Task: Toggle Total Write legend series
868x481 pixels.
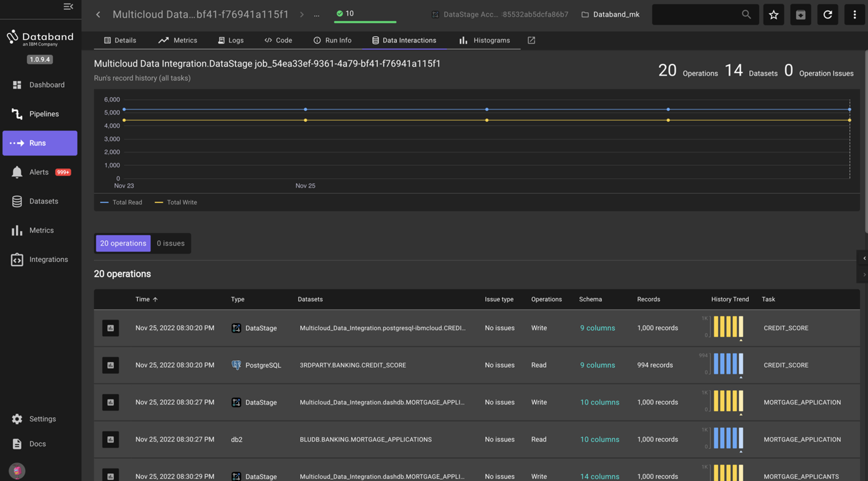Action: click(176, 203)
